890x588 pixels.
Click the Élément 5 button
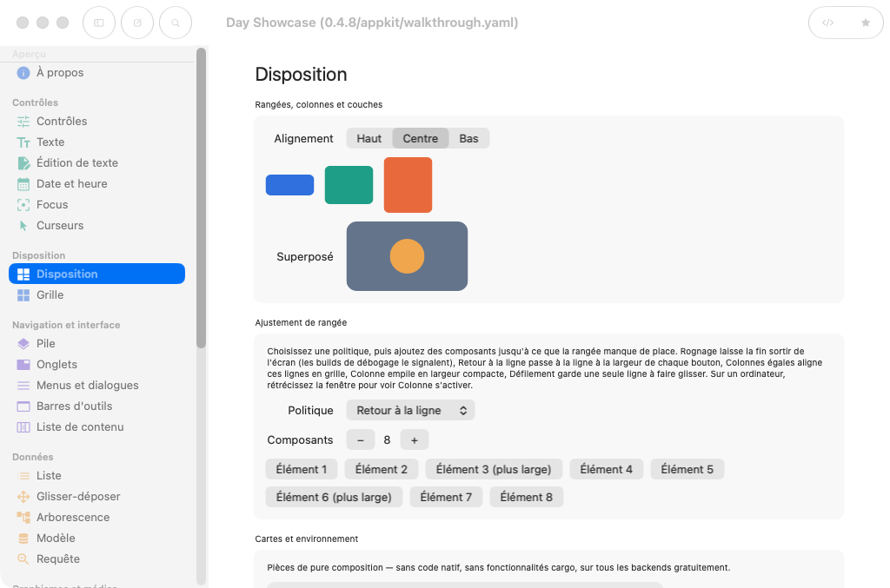687,470
